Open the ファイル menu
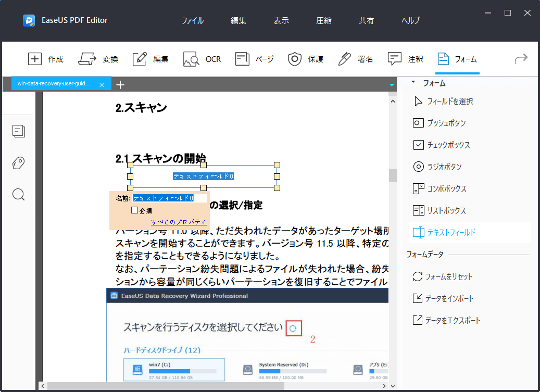The image size is (540, 392). pyautogui.click(x=193, y=20)
